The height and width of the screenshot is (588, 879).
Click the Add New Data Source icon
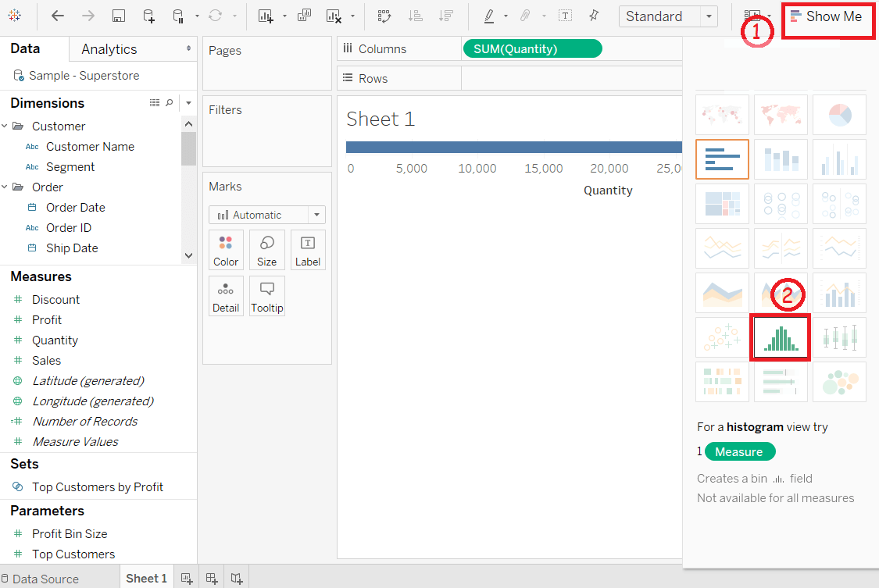click(x=148, y=16)
